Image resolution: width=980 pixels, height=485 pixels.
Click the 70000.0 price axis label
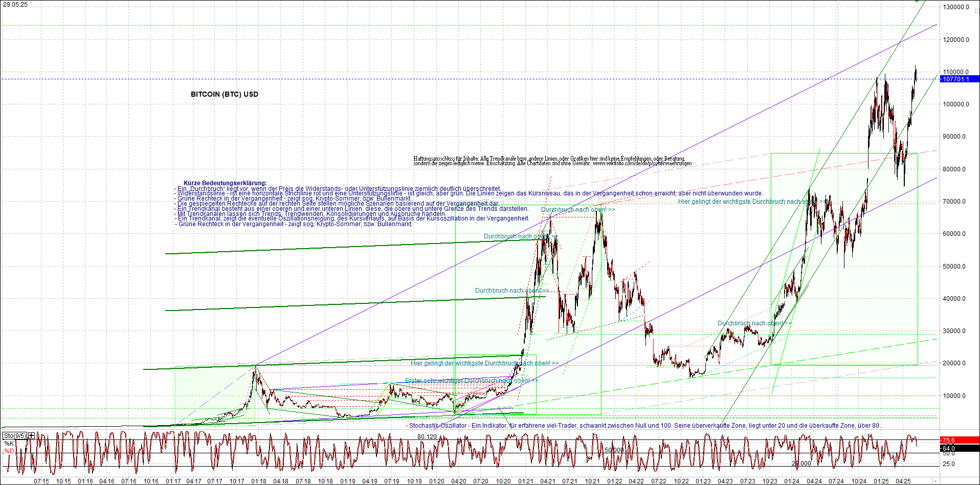pyautogui.click(x=954, y=202)
